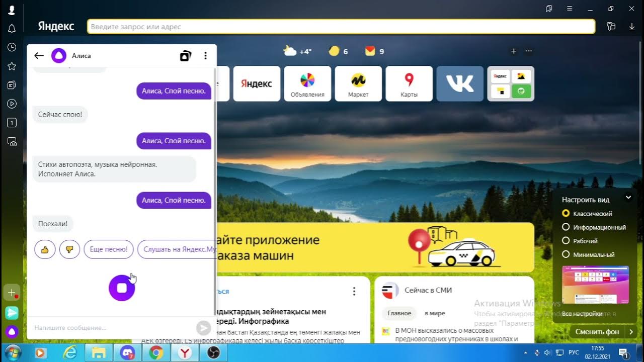Add app with the plus sidebar button
This screenshot has width=644, height=362.
click(12, 293)
